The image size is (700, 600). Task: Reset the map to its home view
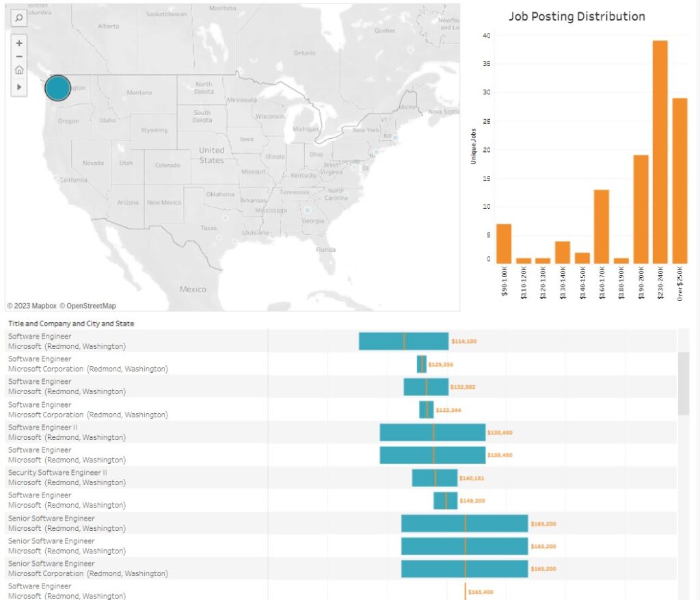click(x=18, y=70)
